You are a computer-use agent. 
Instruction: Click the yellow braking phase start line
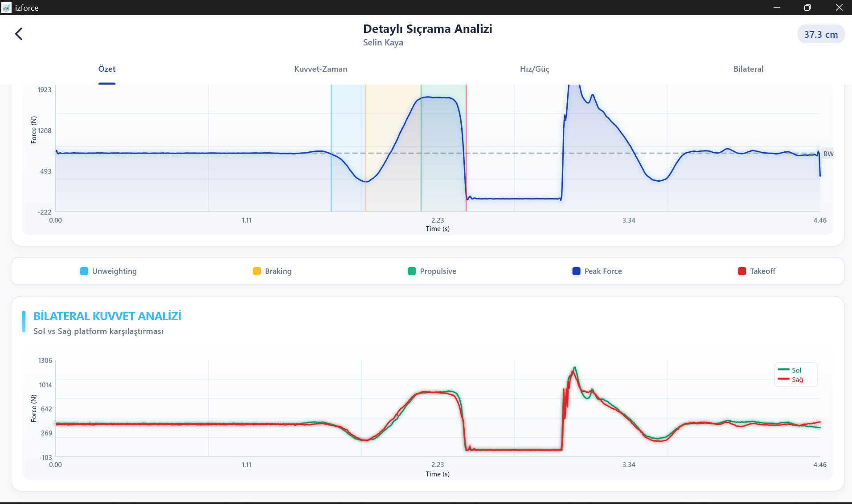click(x=366, y=148)
